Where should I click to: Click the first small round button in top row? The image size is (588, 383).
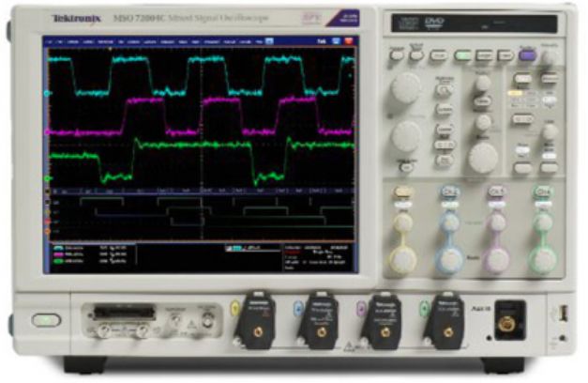pyautogui.click(x=397, y=55)
